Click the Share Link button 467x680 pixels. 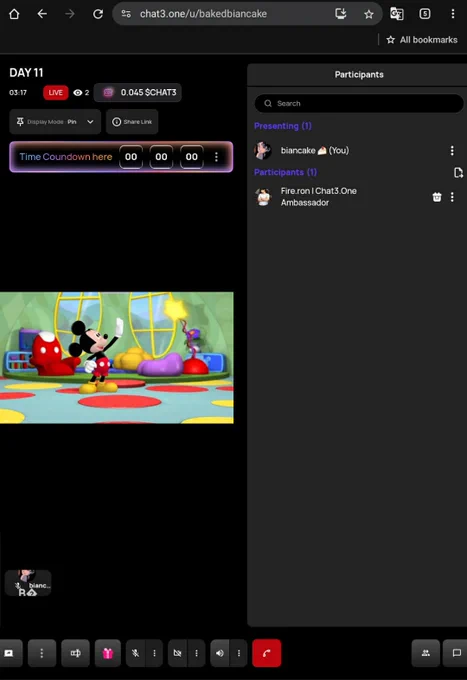click(x=132, y=122)
